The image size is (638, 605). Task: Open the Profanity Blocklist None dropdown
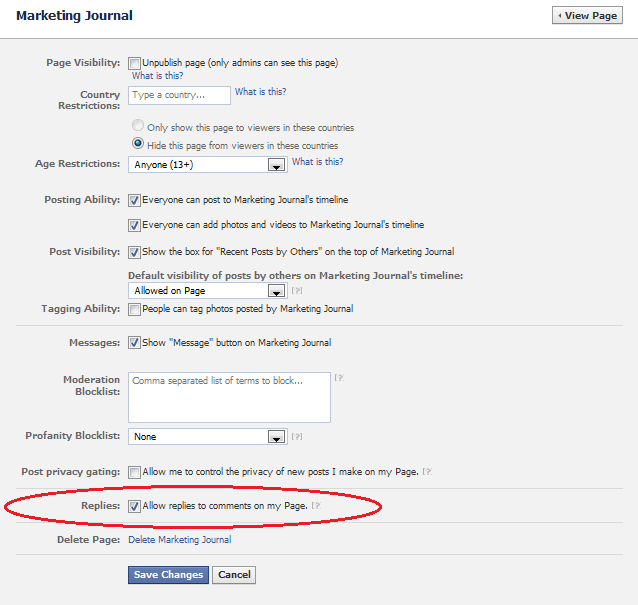(x=208, y=437)
